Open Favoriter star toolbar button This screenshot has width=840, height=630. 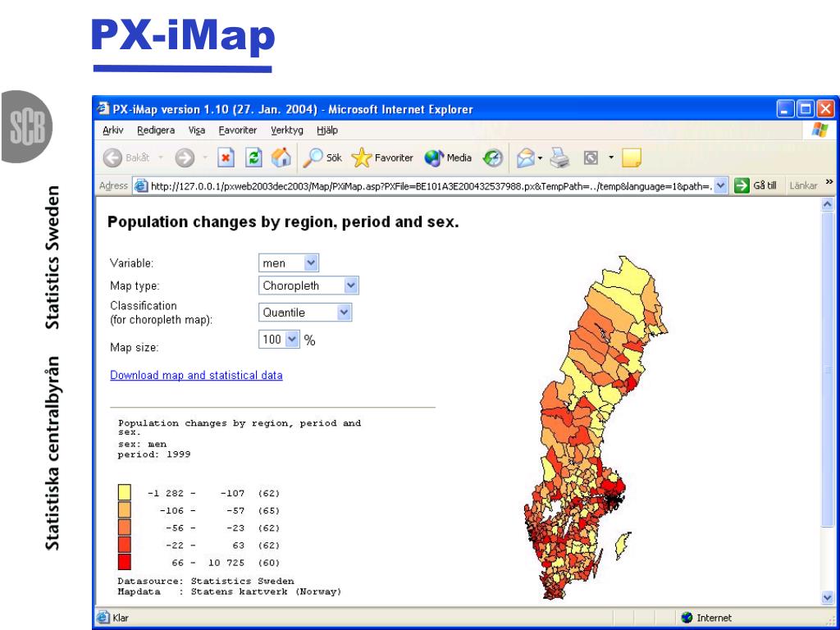tap(382, 157)
